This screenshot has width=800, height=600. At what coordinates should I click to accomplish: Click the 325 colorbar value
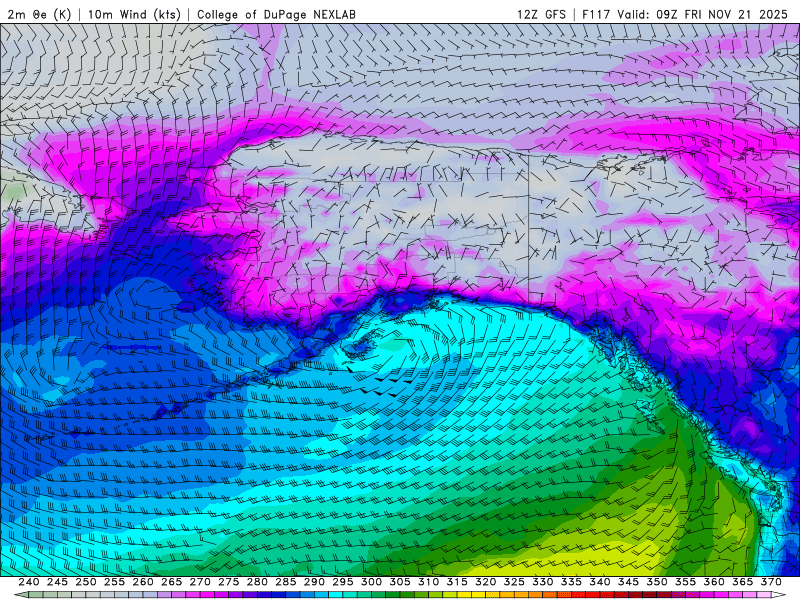click(514, 582)
